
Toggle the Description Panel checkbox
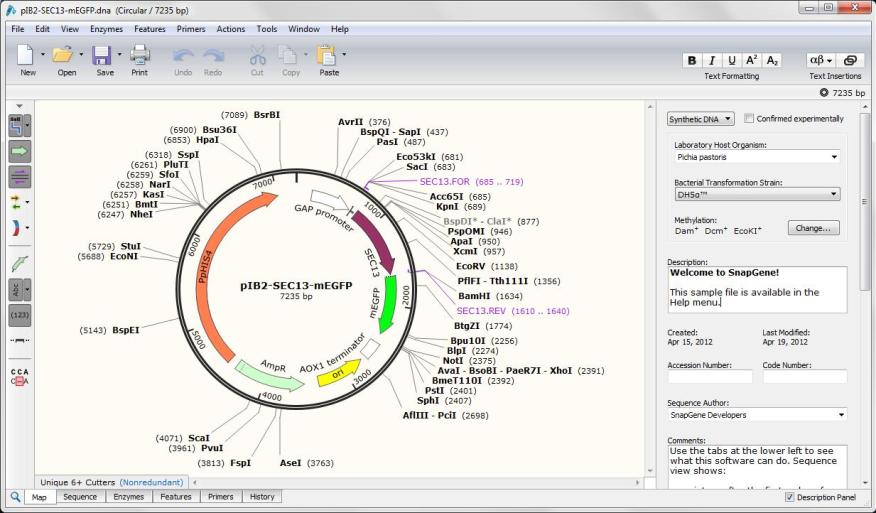(789, 497)
